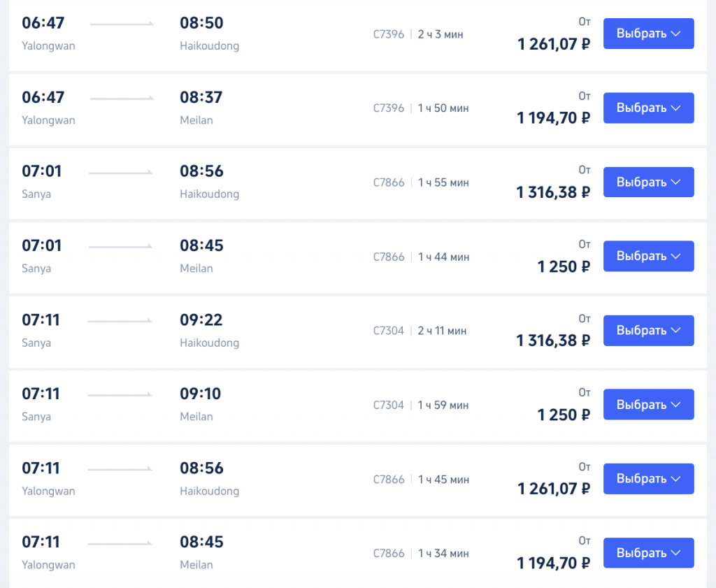Viewport: 716px width, 588px height.
Task: Select Выбрать for the 09:10 Meilan arrival
Action: tap(648, 405)
